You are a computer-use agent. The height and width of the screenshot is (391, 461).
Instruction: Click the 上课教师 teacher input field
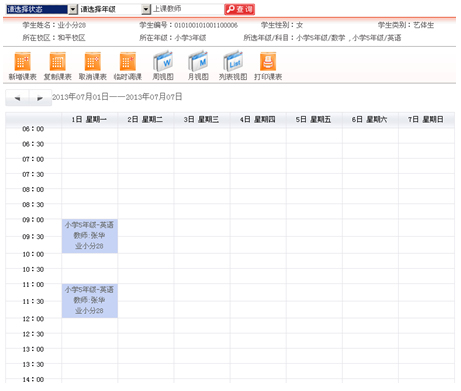pyautogui.click(x=187, y=9)
